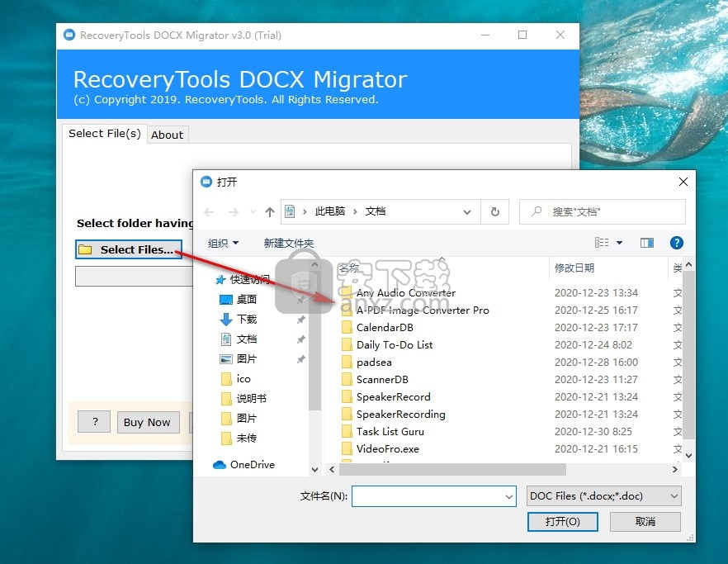The image size is (728, 564).
Task: Select the VideoFro.exe folder
Action: click(388, 448)
